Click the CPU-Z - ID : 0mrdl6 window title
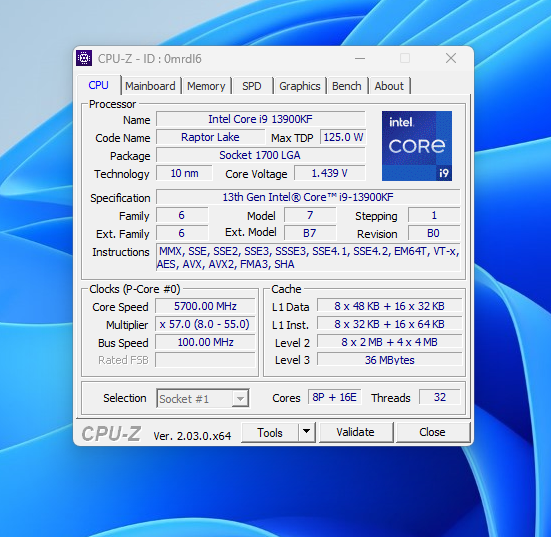Image resolution: width=551 pixels, height=537 pixels. coord(150,59)
